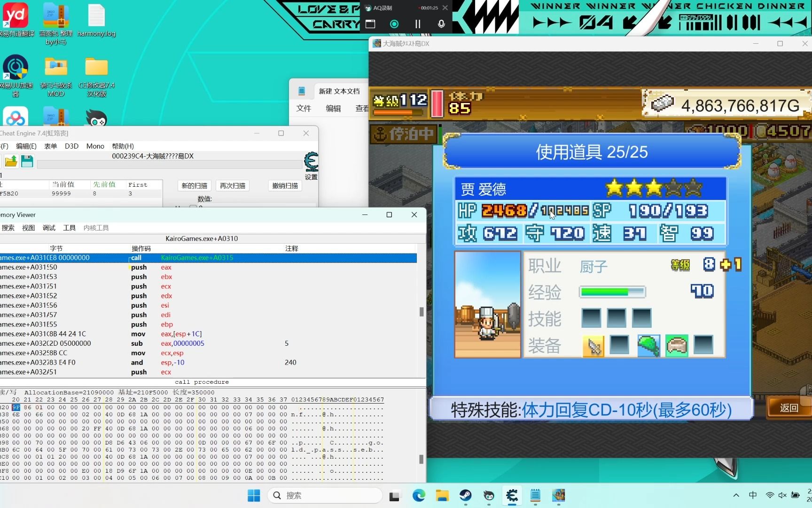The width and height of the screenshot is (812, 508).
Task: Pause the AQ录制 recording
Action: coord(418,24)
